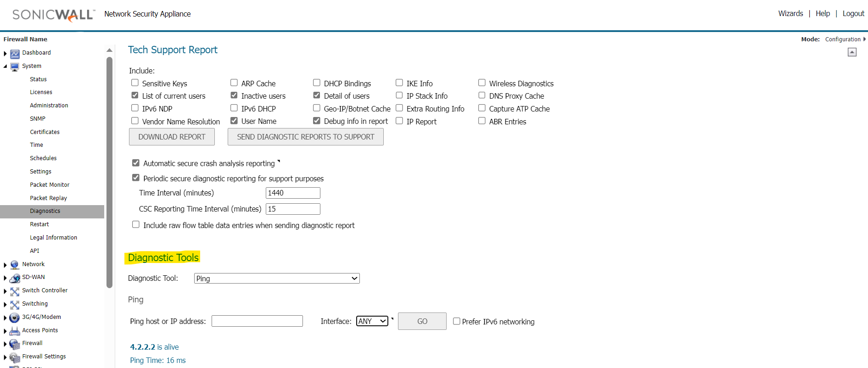Click the Dashboard icon in sidebar
Image resolution: width=868 pixels, height=368 pixels.
click(x=15, y=54)
